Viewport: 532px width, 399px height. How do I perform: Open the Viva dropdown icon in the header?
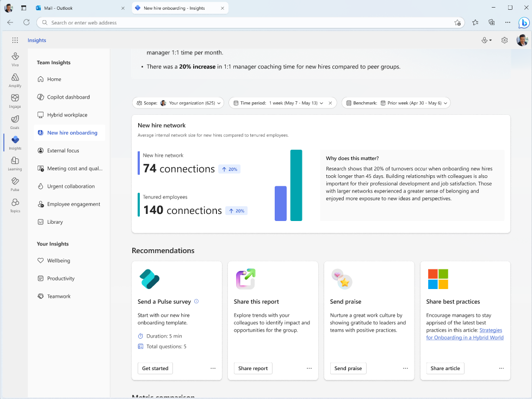(486, 40)
